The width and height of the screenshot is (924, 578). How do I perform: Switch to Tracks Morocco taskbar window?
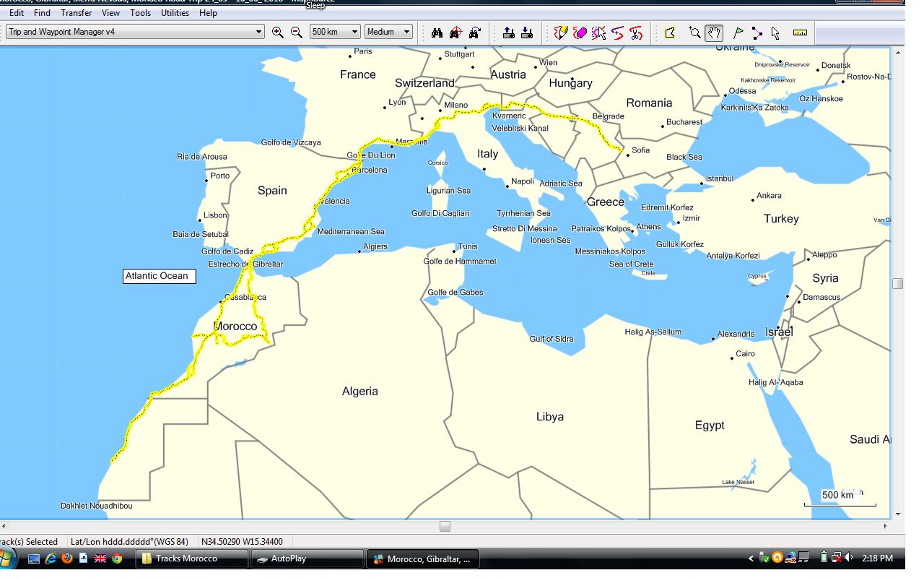point(191,558)
